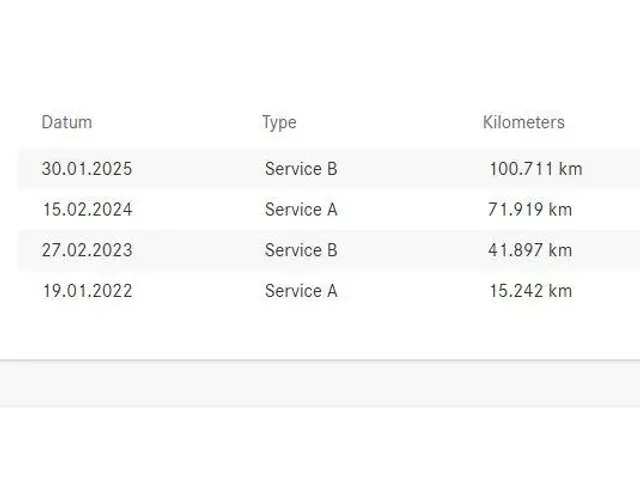Open Service B entry from 30.01.2025
640x480 pixels.
tap(301, 169)
